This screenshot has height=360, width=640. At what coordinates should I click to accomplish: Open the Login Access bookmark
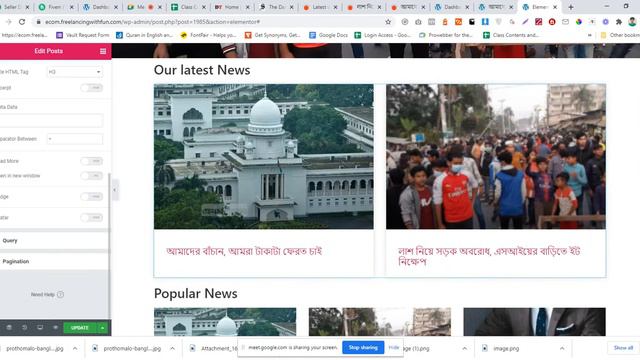383,35
